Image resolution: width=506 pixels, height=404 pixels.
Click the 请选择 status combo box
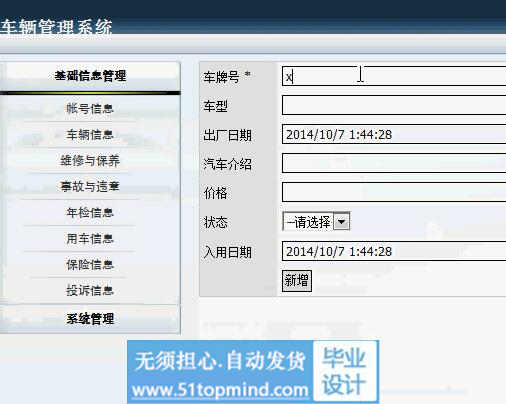coord(316,222)
